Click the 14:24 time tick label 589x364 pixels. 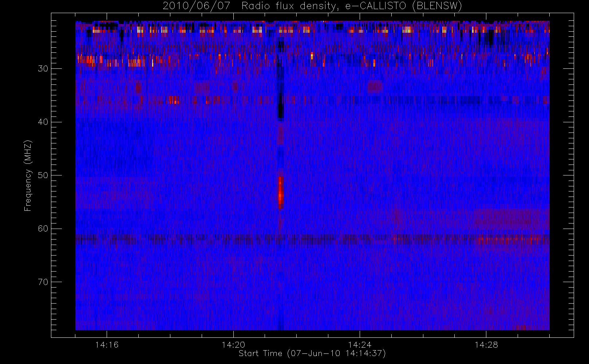click(x=360, y=345)
